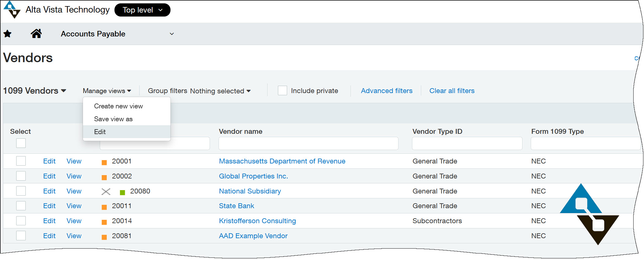Toggle the select-all checkbox under Select

pyautogui.click(x=21, y=143)
